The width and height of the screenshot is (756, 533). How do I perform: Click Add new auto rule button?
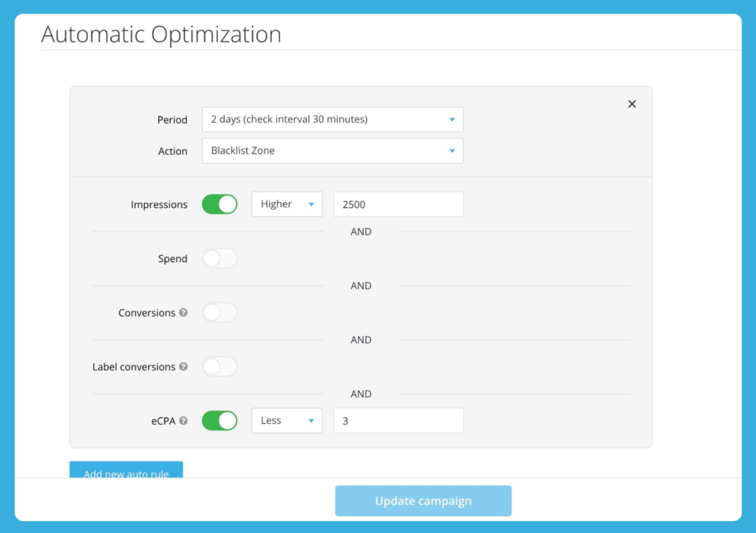pyautogui.click(x=126, y=470)
